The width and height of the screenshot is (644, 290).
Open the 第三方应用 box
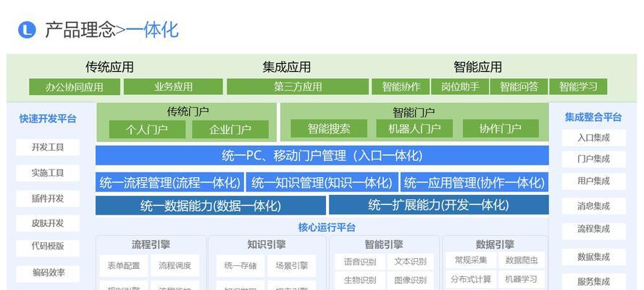coord(298,87)
